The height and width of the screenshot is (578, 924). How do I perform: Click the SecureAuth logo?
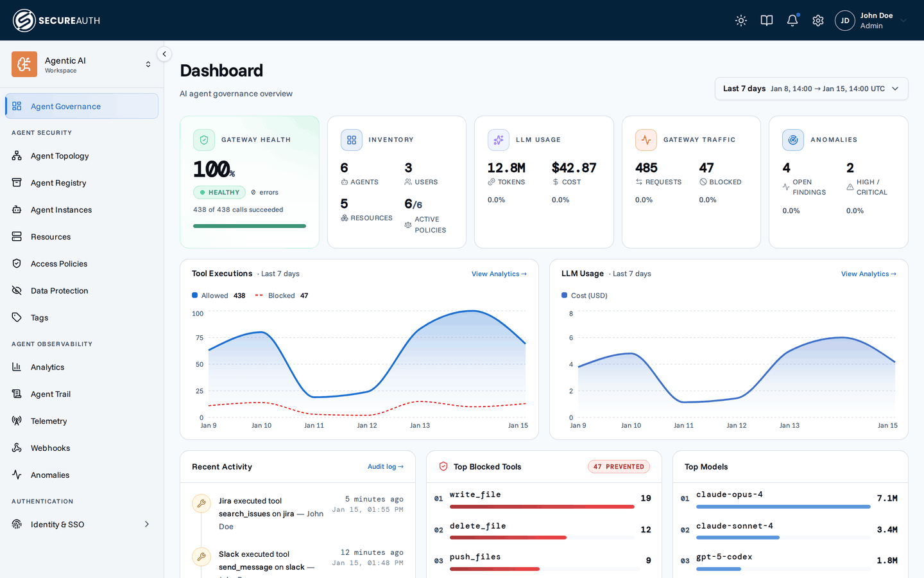point(56,21)
